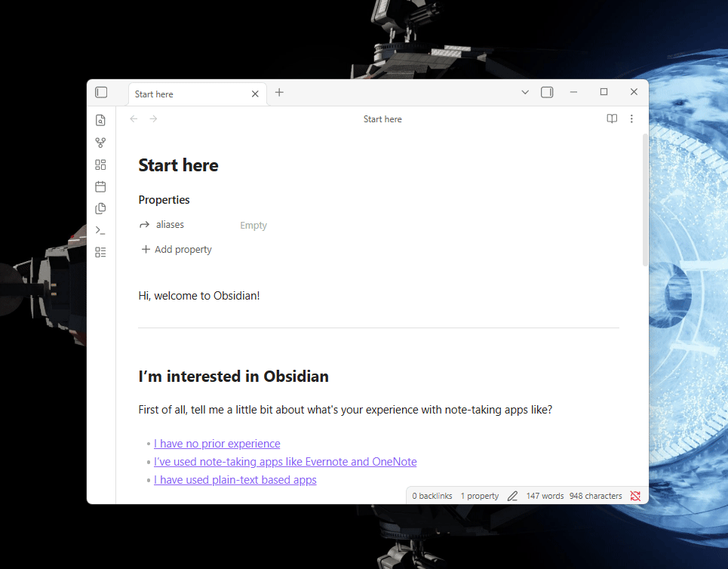Switch to reading view with book icon
This screenshot has height=569, width=728.
[x=612, y=118]
